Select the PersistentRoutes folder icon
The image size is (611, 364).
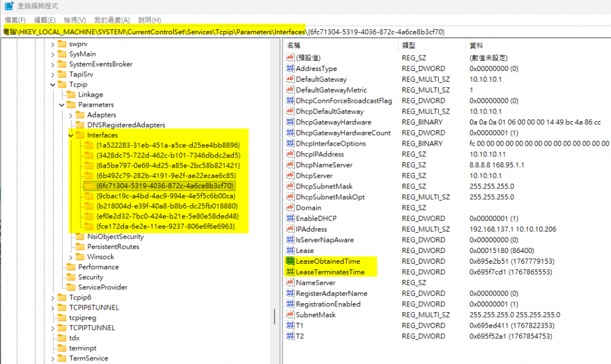tap(80, 246)
